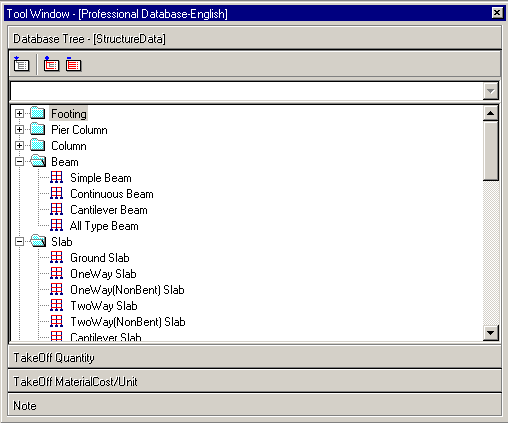Click the Footing folder icon
508x423 pixels.
pyautogui.click(x=38, y=113)
